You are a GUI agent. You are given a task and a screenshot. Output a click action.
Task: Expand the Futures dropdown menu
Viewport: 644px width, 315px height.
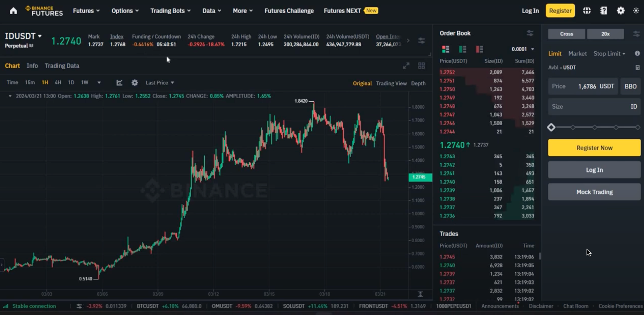(x=86, y=11)
